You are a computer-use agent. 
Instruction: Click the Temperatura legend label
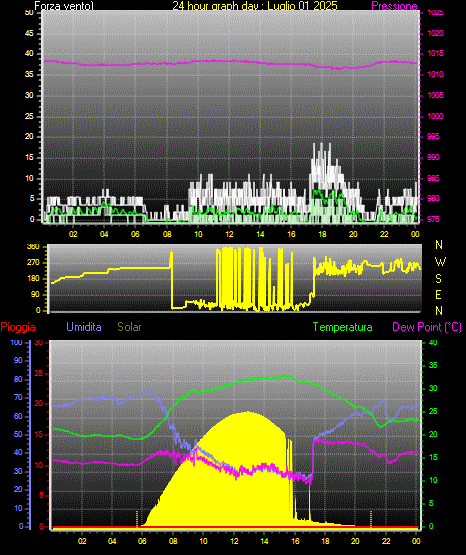343,327
